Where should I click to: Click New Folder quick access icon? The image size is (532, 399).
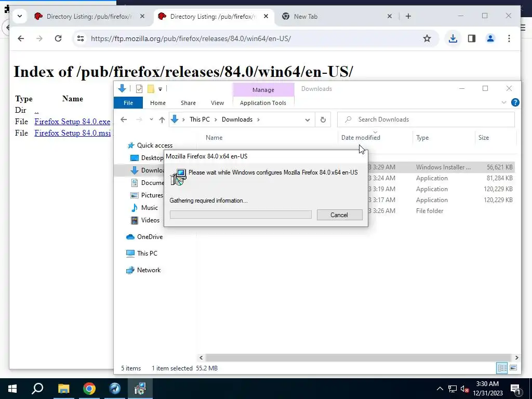point(151,89)
